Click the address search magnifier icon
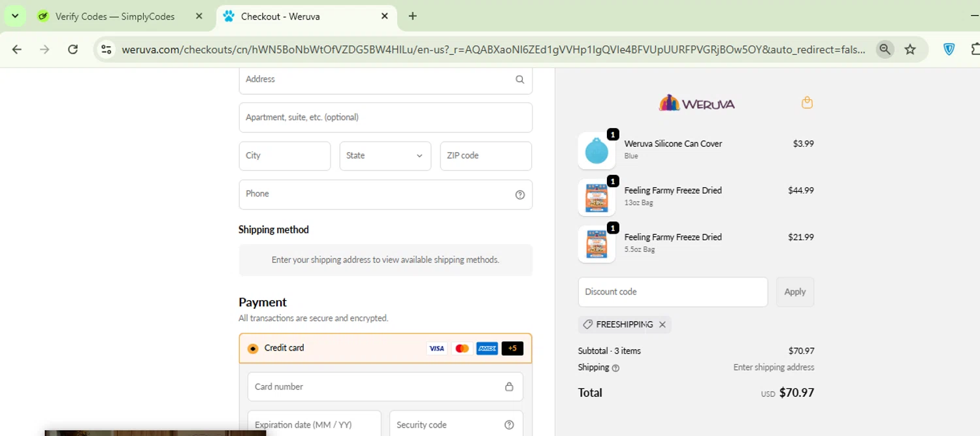The width and height of the screenshot is (980, 436). point(520,80)
